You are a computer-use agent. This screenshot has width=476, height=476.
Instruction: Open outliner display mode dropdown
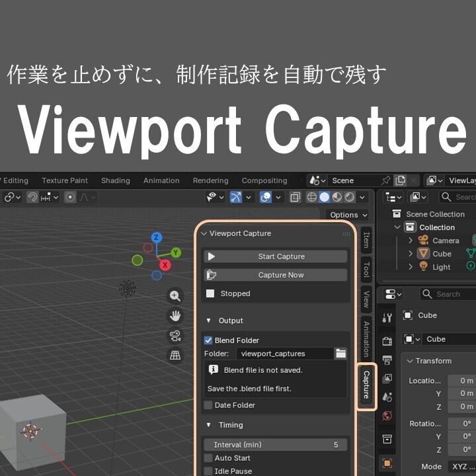coord(394,197)
